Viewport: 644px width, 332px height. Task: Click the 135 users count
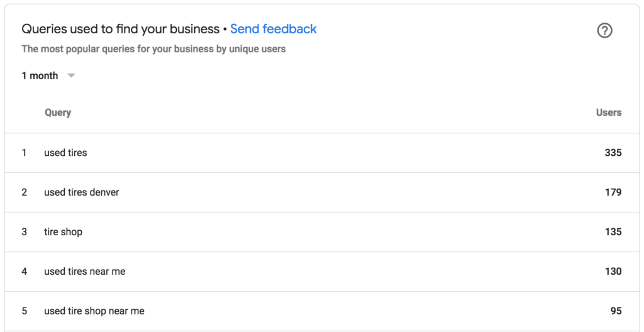coord(613,232)
